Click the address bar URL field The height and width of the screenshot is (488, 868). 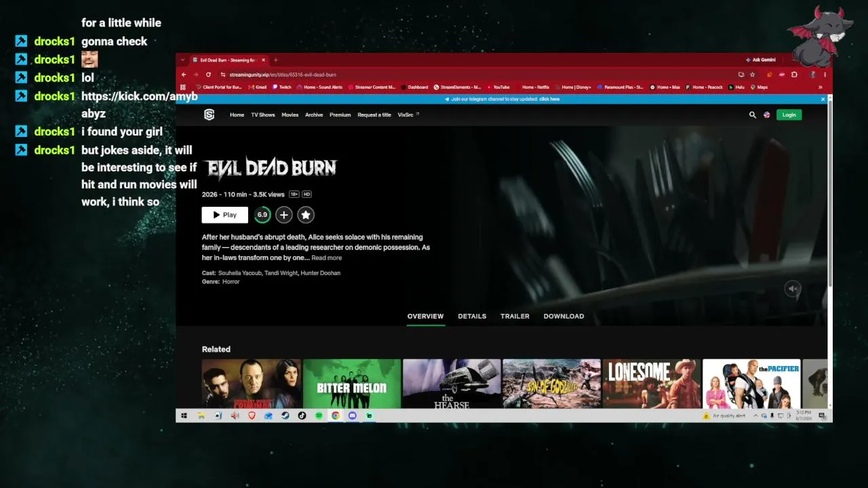point(475,75)
